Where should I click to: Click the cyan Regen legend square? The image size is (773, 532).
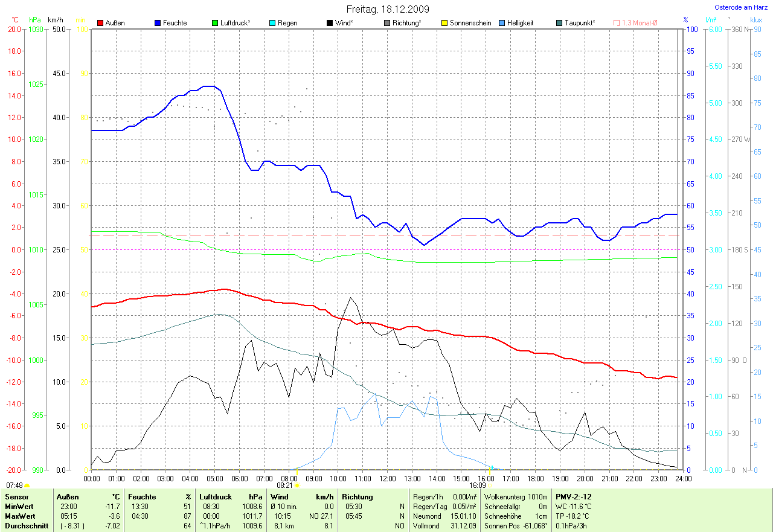272,23
